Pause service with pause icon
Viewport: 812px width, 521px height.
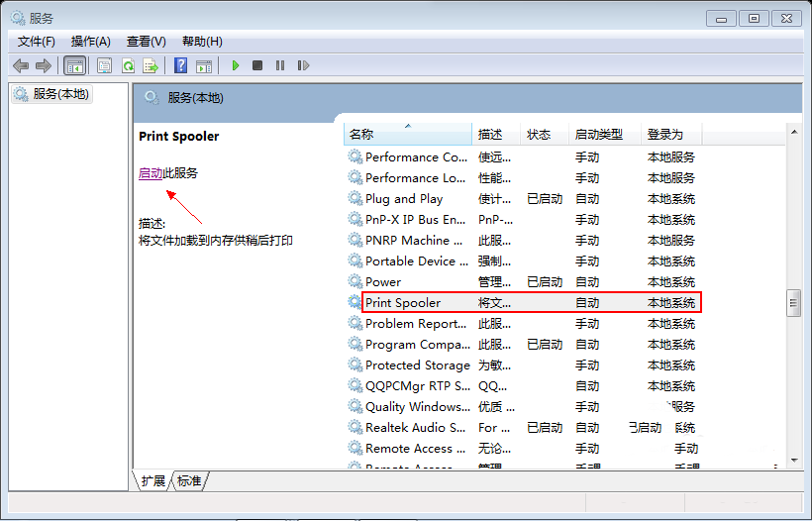(280, 65)
